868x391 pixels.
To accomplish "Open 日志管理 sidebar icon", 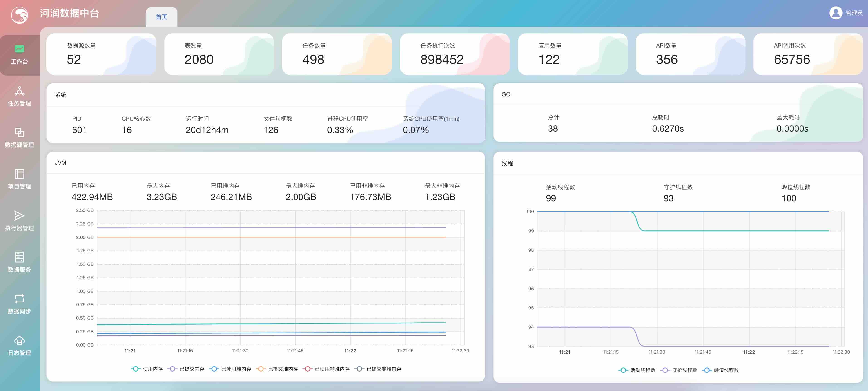I will [x=19, y=340].
